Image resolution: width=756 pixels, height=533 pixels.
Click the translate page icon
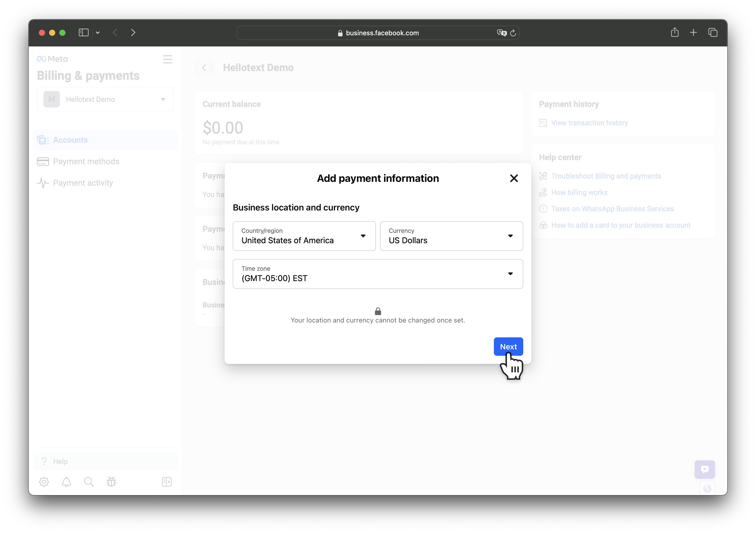click(x=502, y=32)
